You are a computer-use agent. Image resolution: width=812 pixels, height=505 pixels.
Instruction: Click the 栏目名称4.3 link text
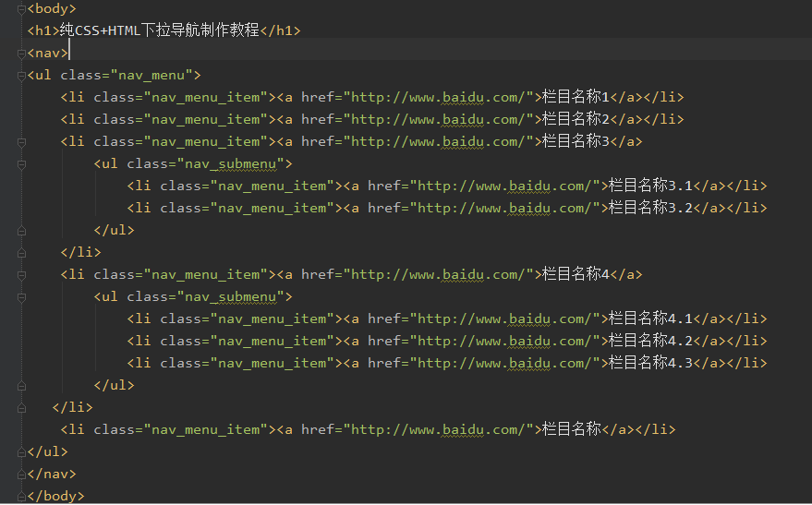[x=650, y=363]
